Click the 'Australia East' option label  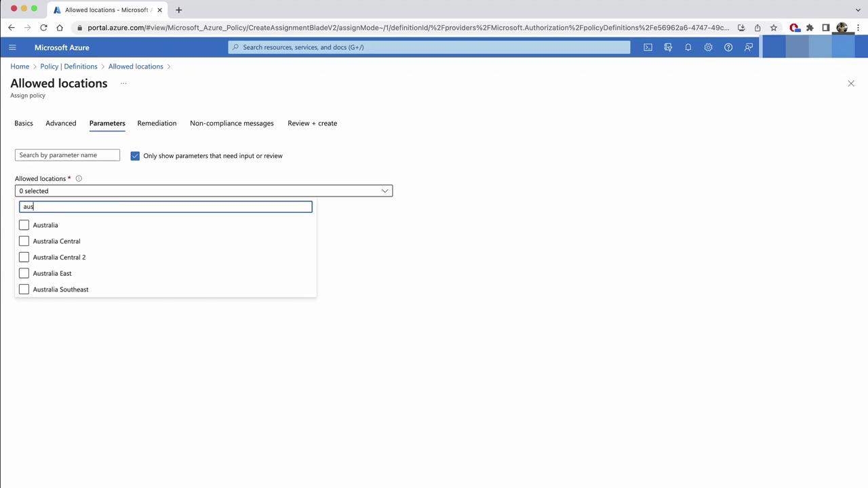pyautogui.click(x=52, y=273)
